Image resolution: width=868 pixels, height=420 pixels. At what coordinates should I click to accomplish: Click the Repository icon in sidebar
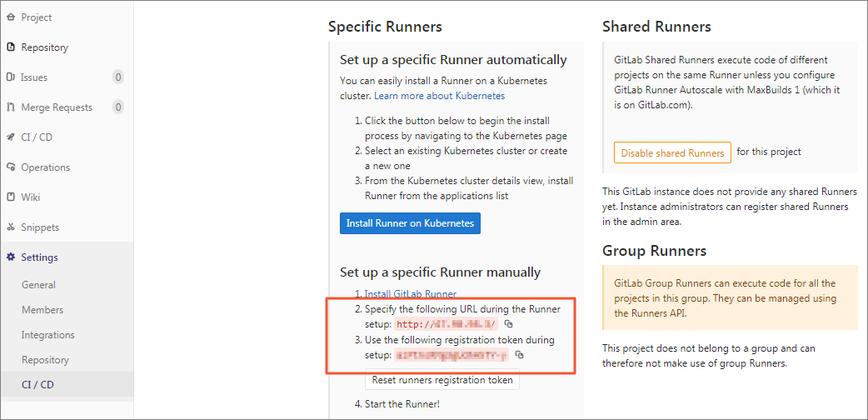[x=10, y=47]
